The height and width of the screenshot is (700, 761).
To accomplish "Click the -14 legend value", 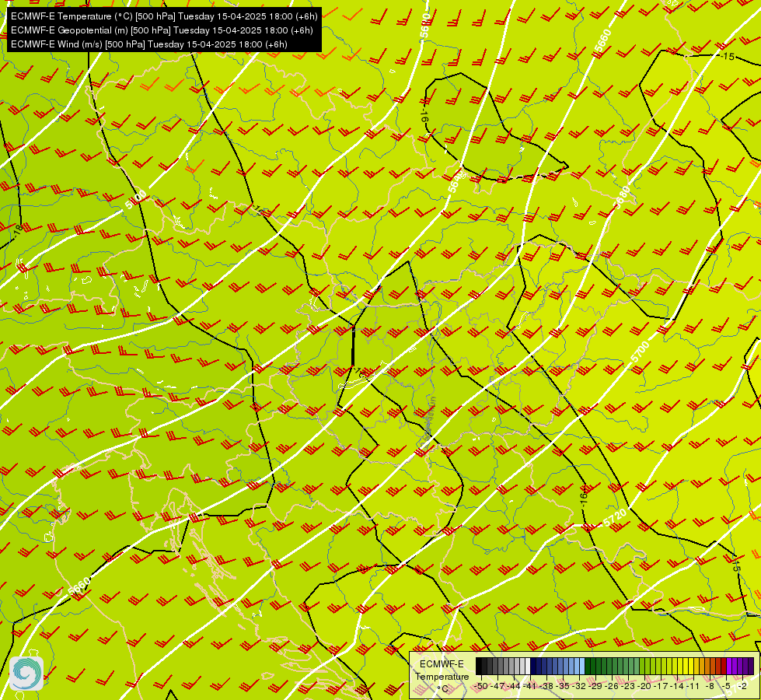I will pyautogui.click(x=677, y=686).
